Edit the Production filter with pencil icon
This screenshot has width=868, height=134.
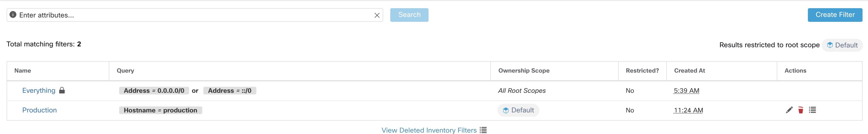(789, 110)
